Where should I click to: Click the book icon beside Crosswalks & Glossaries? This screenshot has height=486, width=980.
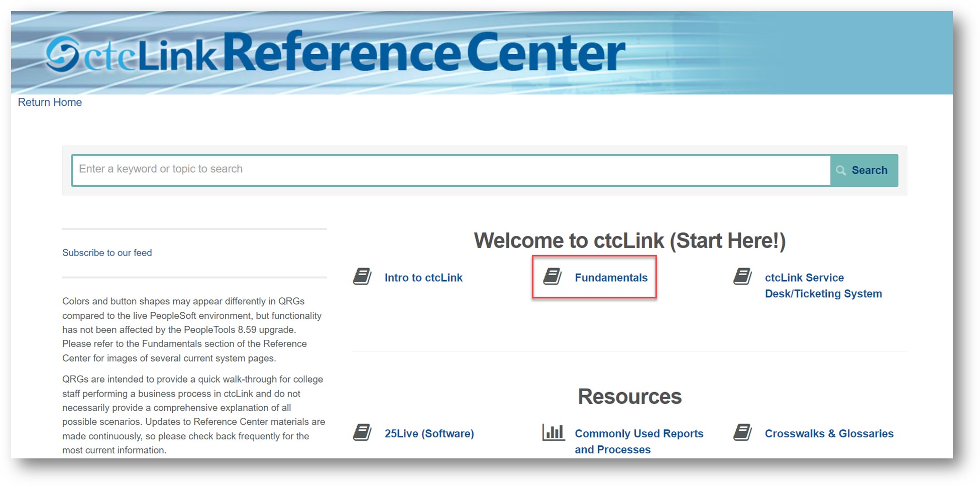[x=742, y=432]
